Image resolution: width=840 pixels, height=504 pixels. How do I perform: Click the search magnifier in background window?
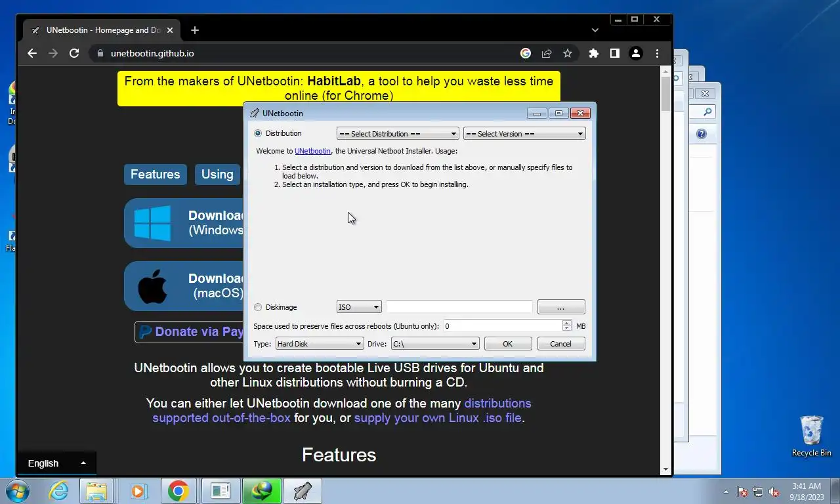click(707, 112)
